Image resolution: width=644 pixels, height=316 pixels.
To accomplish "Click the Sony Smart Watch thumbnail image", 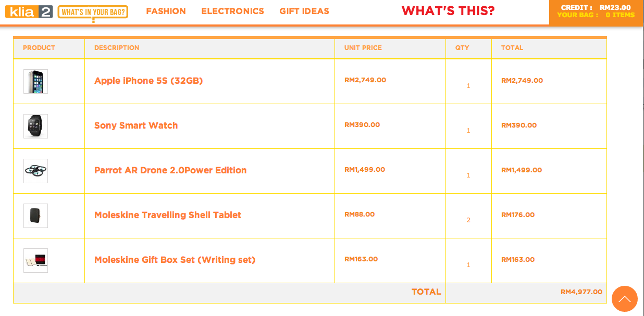I will (x=35, y=126).
